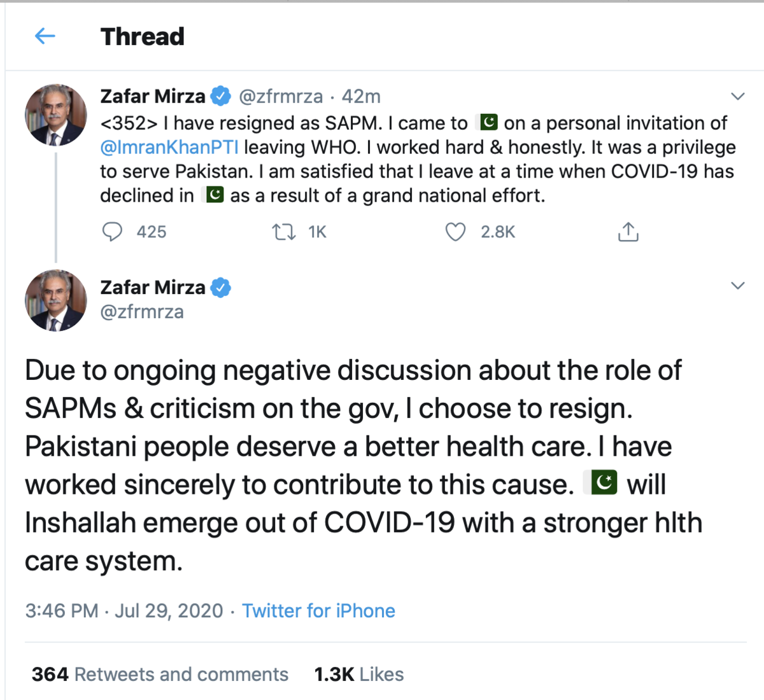Open the 3:46 PM Jul 29, 2020 timestamp

tap(124, 611)
